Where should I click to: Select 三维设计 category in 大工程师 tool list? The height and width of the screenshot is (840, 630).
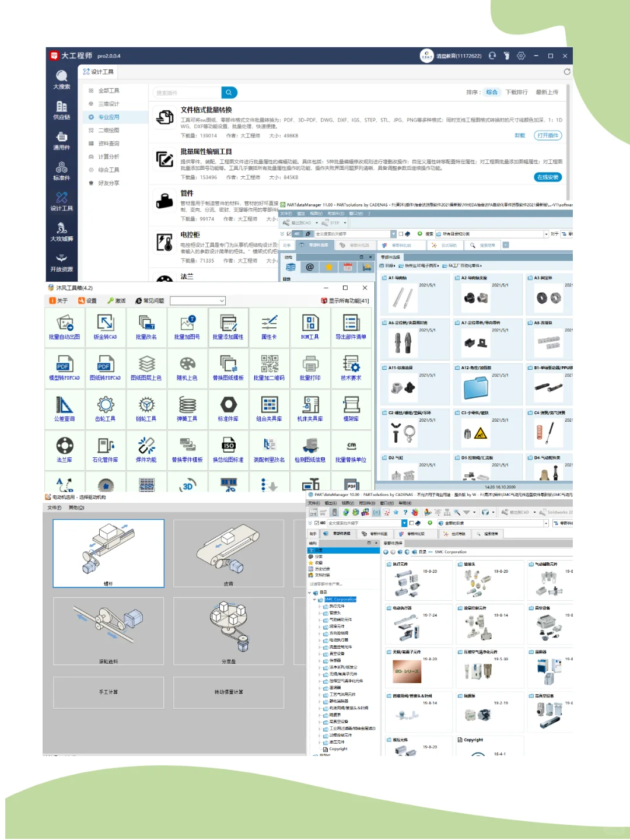coord(108,104)
